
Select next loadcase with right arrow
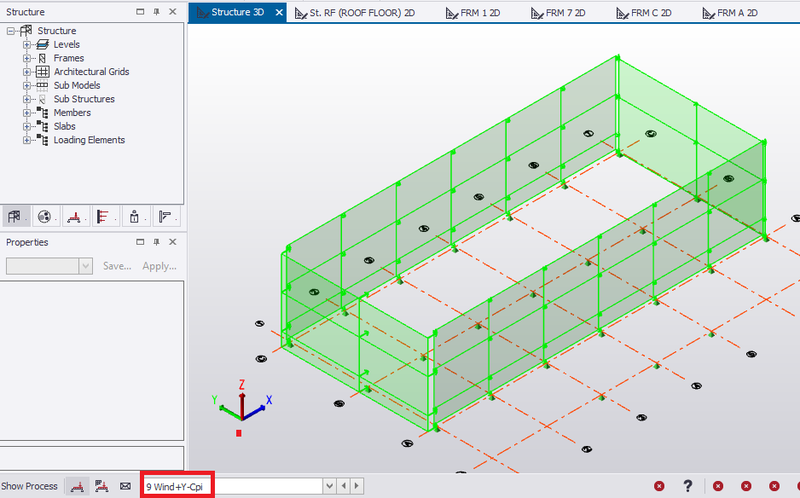[357, 486]
